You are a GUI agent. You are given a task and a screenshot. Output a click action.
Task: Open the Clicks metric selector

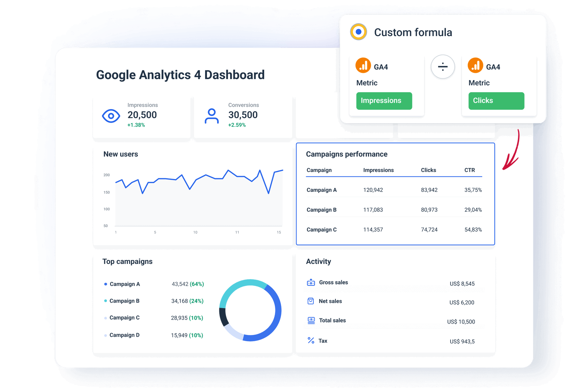pos(496,101)
